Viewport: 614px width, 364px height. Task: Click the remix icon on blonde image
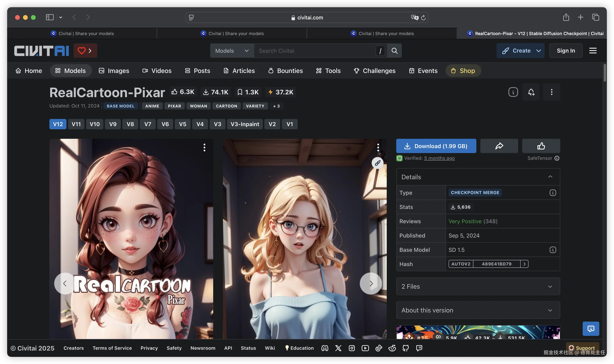[x=378, y=163]
